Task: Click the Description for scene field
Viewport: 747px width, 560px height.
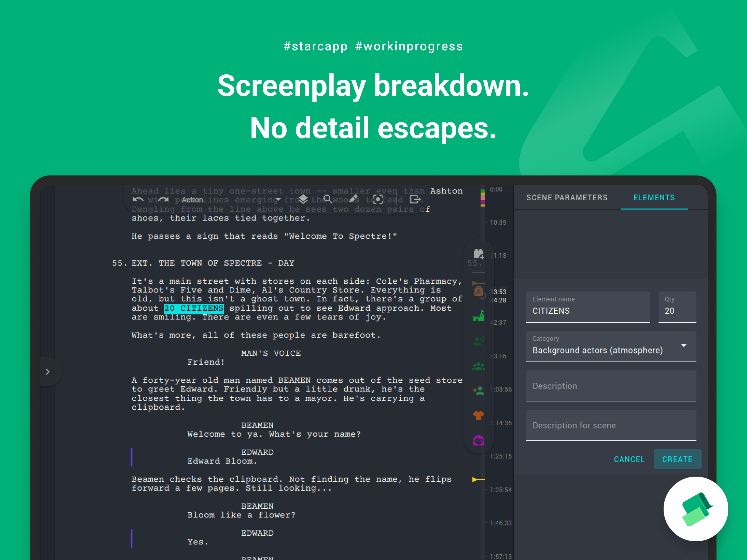Action: coord(611,425)
